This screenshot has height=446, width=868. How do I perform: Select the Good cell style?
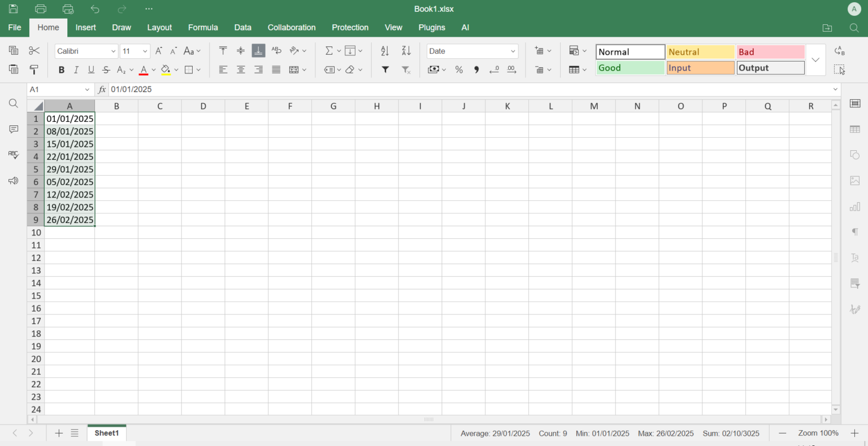coord(630,67)
